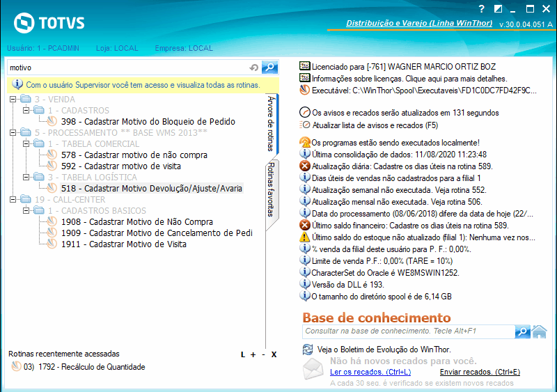Collapse the 3 - VENDA folder
The height and width of the screenshot is (392, 557).
(13, 99)
